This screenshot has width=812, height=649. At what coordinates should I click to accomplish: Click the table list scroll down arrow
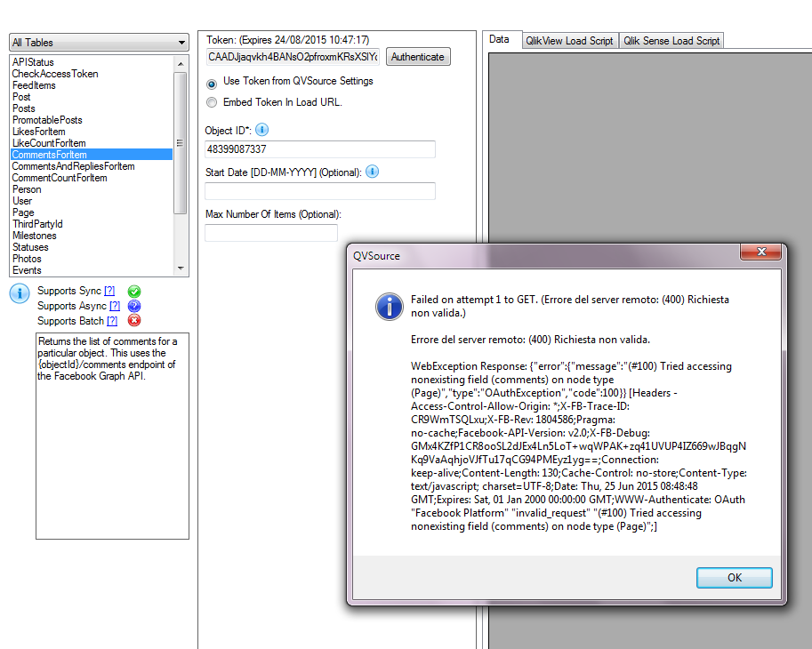coord(181,268)
